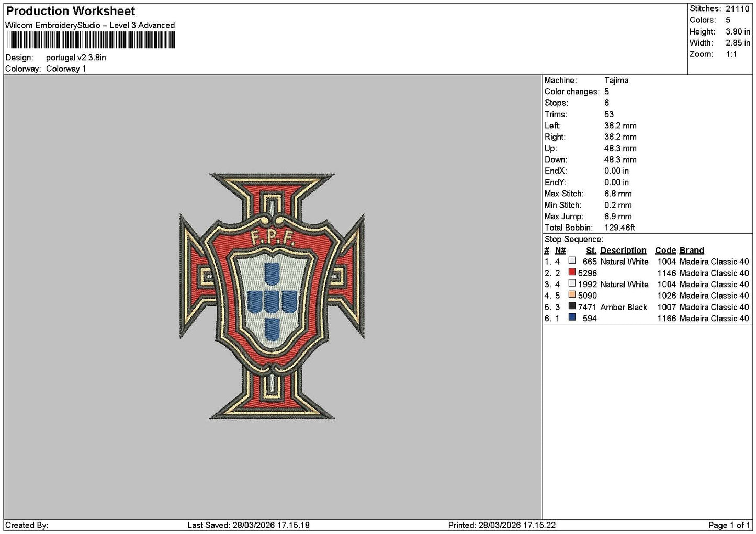Select the Up value "48.3 mm"
Image resolution: width=756 pixels, height=534 pixels.
pos(620,149)
